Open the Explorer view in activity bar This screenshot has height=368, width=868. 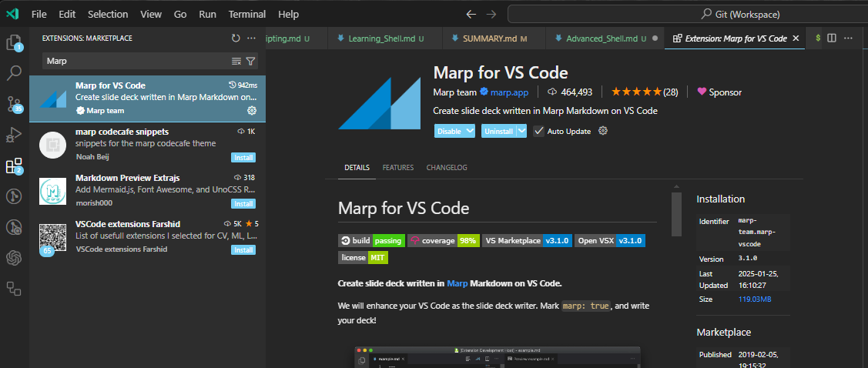point(14,43)
